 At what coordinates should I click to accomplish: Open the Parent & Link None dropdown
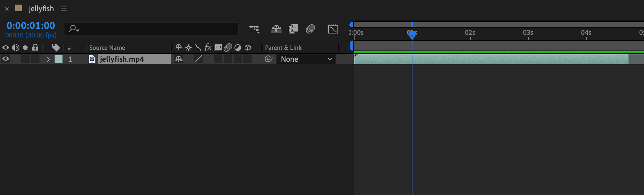pos(306,59)
